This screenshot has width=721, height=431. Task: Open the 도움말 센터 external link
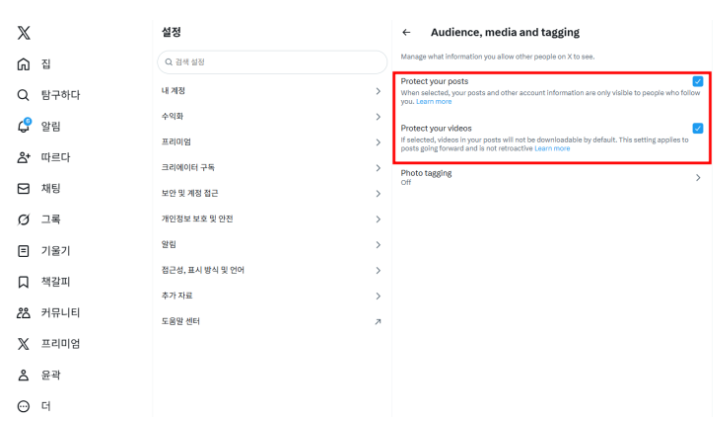click(271, 321)
